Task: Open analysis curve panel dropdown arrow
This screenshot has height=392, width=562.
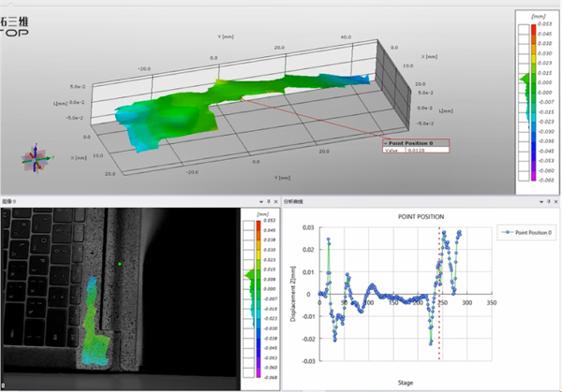Action: [541, 202]
